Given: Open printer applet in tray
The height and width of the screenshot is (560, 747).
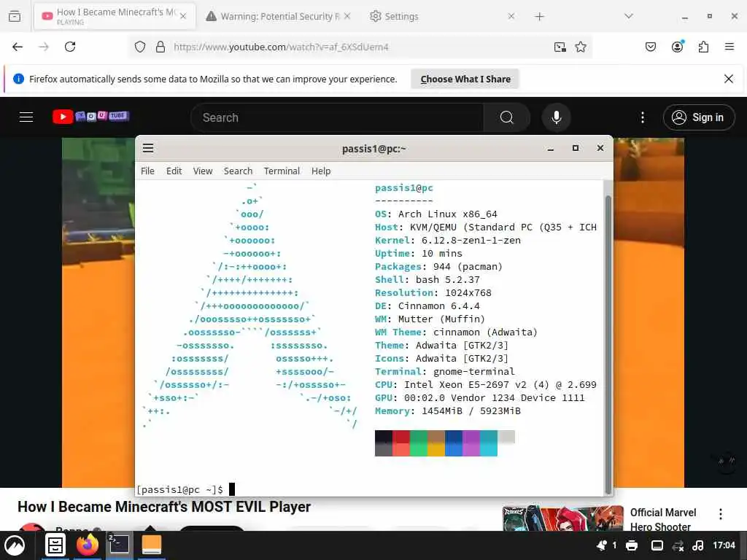Looking at the screenshot, I should (x=632, y=545).
